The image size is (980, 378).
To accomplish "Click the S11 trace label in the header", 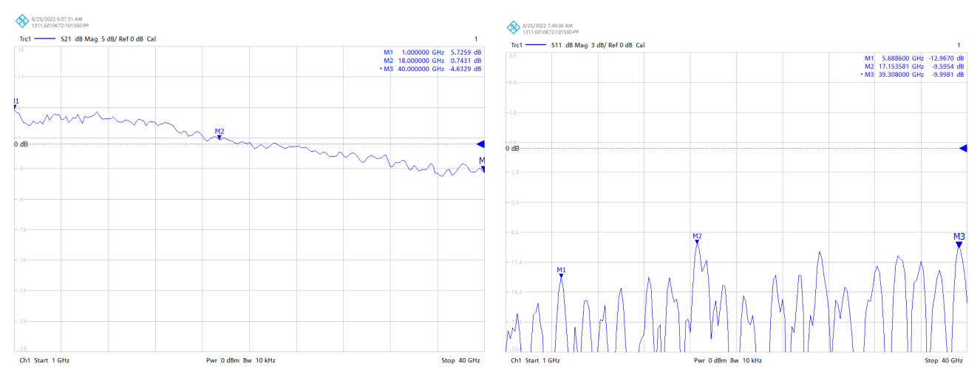I will pos(557,45).
